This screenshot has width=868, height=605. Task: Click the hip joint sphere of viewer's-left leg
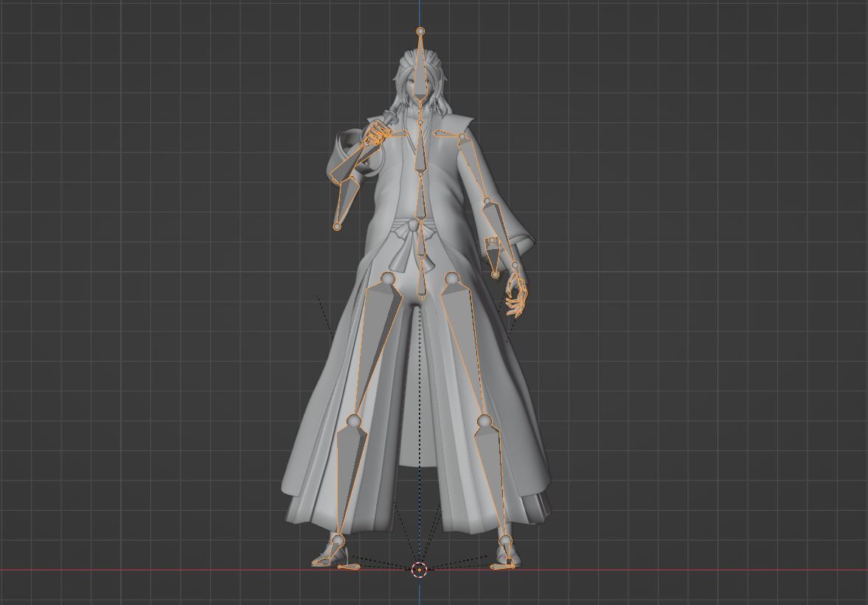387,278
